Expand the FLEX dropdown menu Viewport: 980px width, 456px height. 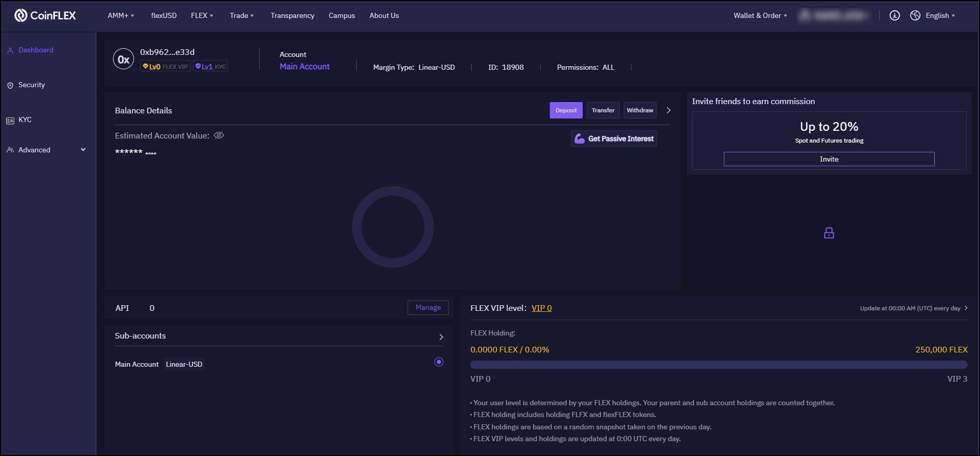(202, 15)
